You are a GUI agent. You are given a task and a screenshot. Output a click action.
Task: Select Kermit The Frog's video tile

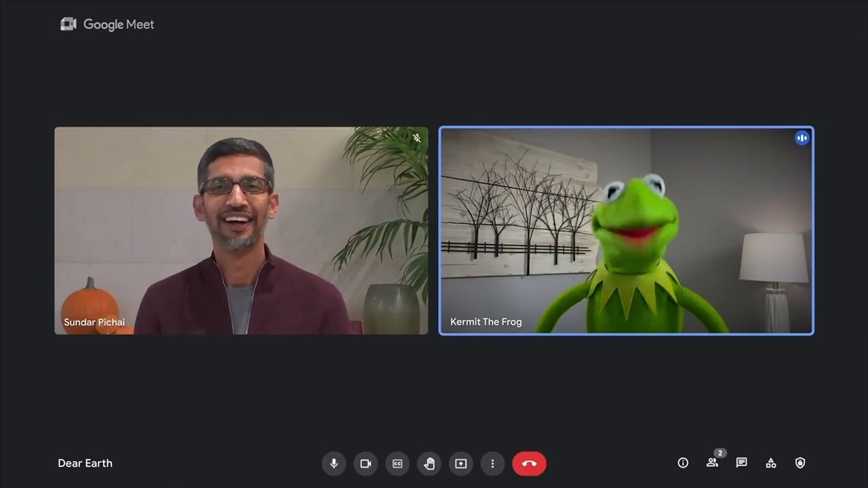pos(627,230)
